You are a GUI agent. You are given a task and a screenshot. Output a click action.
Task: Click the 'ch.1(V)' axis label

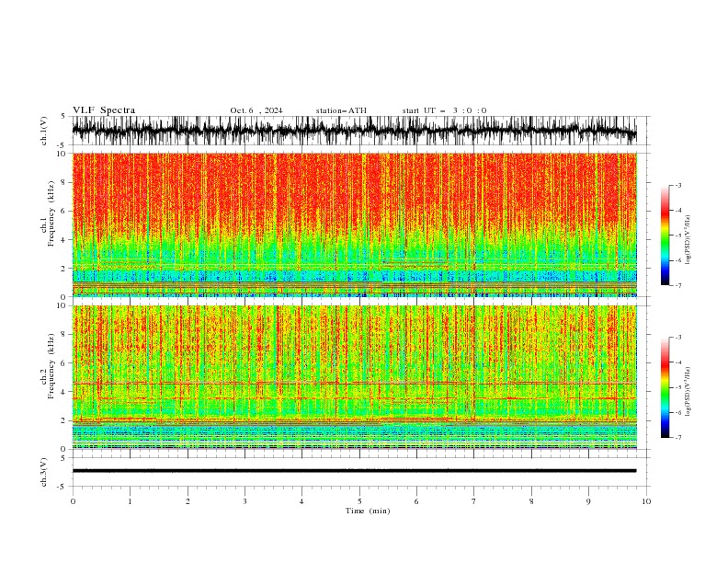coord(44,131)
